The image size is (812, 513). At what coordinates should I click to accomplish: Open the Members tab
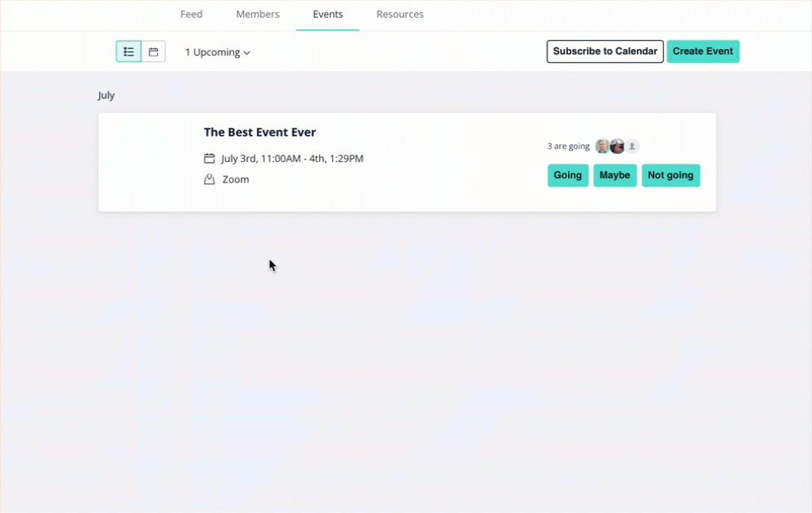point(258,15)
